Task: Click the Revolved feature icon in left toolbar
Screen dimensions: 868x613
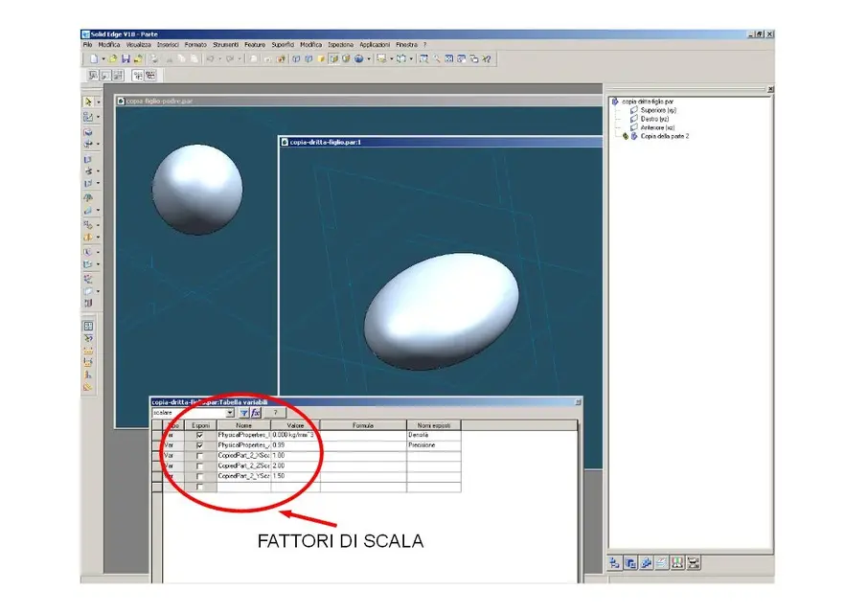Action: (x=88, y=144)
